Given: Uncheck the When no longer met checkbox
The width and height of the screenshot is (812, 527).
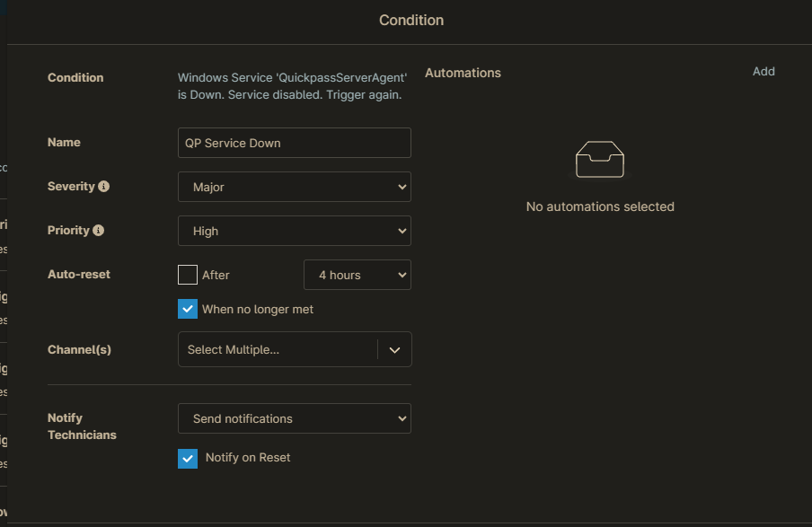Looking at the screenshot, I should pyautogui.click(x=189, y=308).
